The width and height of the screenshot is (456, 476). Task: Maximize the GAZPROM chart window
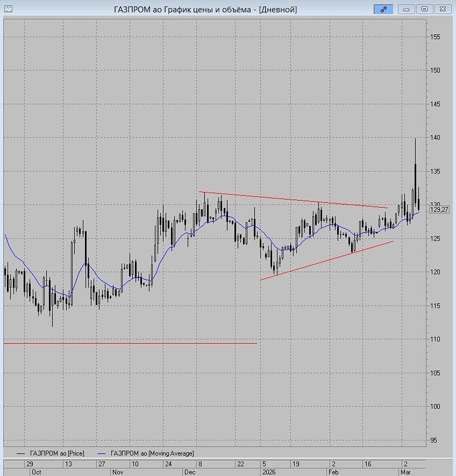pyautogui.click(x=424, y=9)
